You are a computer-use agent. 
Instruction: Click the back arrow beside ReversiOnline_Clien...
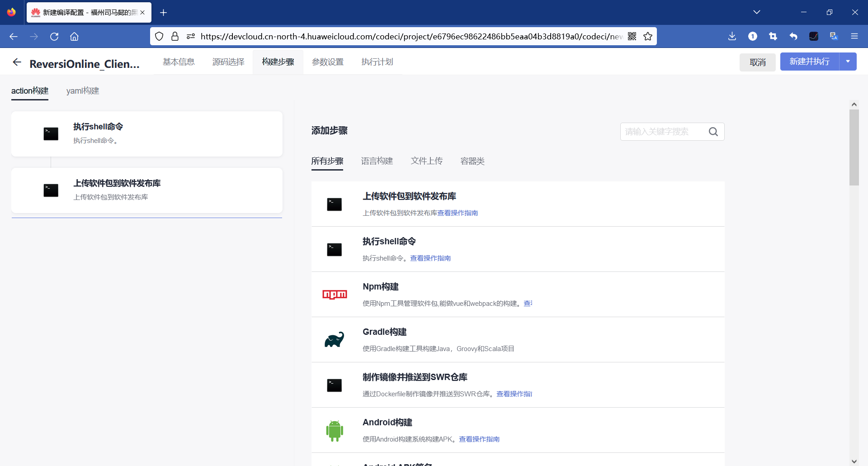[17, 62]
